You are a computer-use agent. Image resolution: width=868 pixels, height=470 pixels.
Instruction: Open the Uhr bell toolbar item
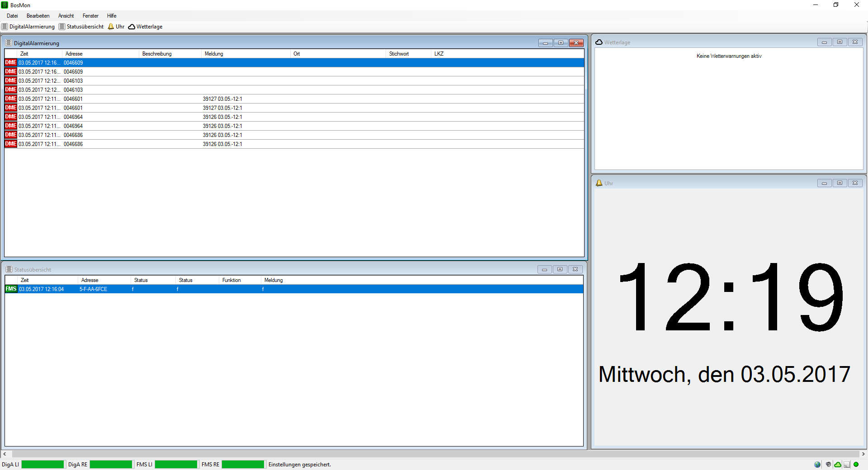[116, 27]
